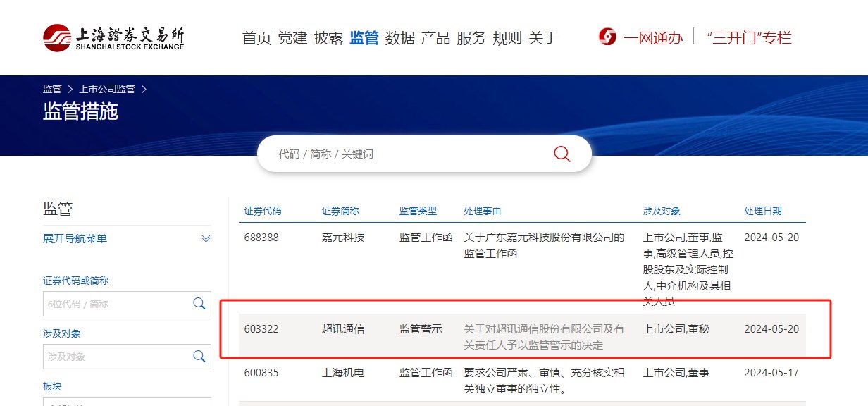Click the search icon in 证券代码或简称 field

pyautogui.click(x=199, y=304)
